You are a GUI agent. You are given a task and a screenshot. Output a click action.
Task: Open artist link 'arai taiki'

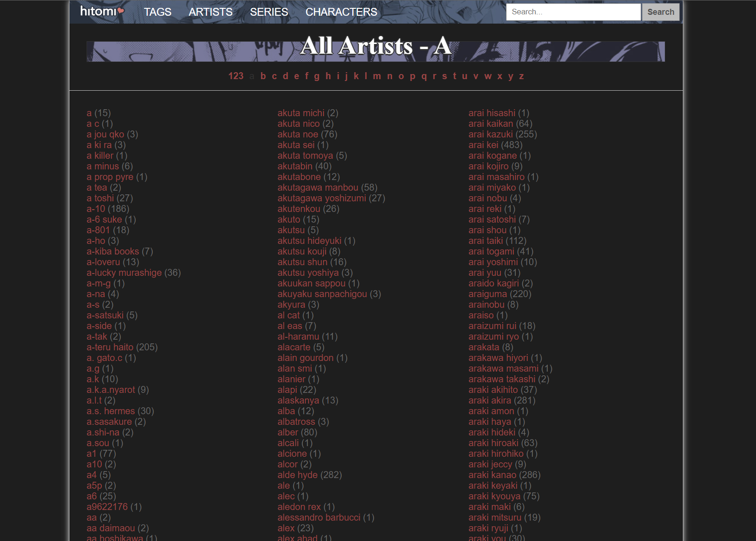click(486, 241)
